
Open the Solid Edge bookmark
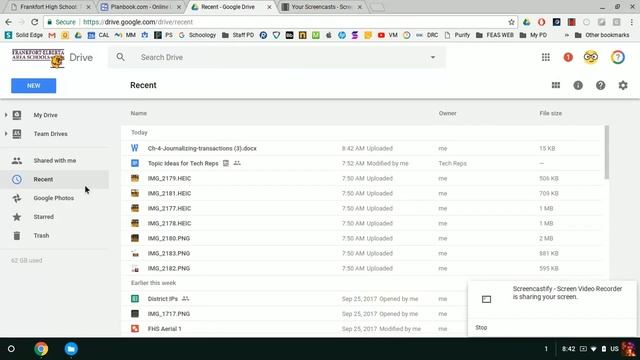coord(24,35)
